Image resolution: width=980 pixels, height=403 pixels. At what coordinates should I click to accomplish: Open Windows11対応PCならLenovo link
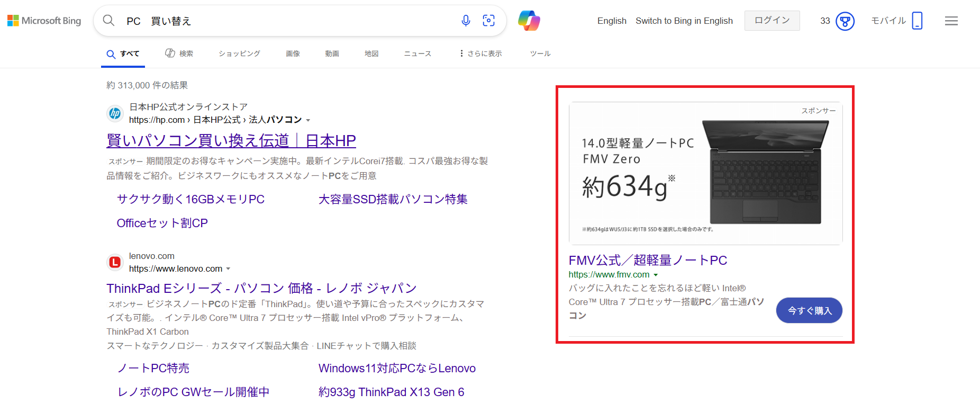397,368
